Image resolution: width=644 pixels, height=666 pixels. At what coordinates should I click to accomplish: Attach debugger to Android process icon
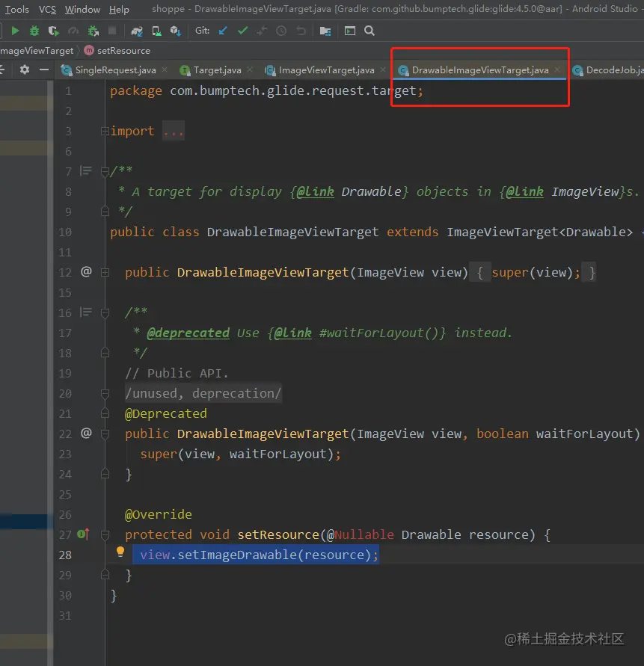pos(93,31)
